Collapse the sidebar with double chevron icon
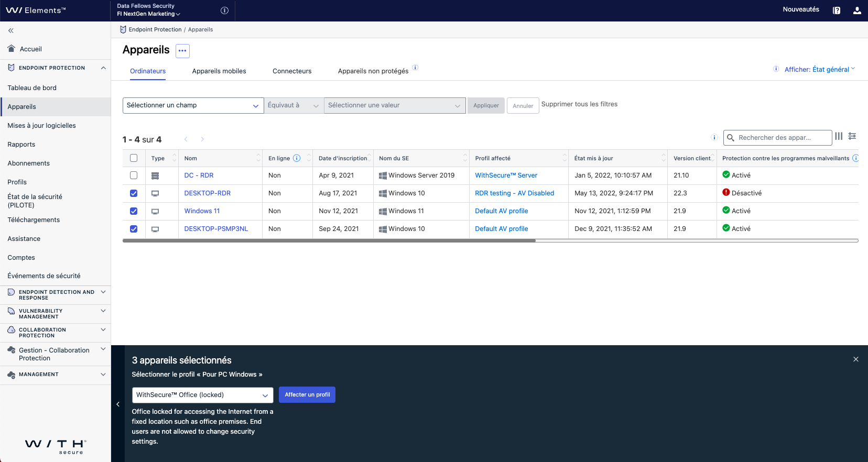Viewport: 868px width, 462px height. click(x=11, y=30)
